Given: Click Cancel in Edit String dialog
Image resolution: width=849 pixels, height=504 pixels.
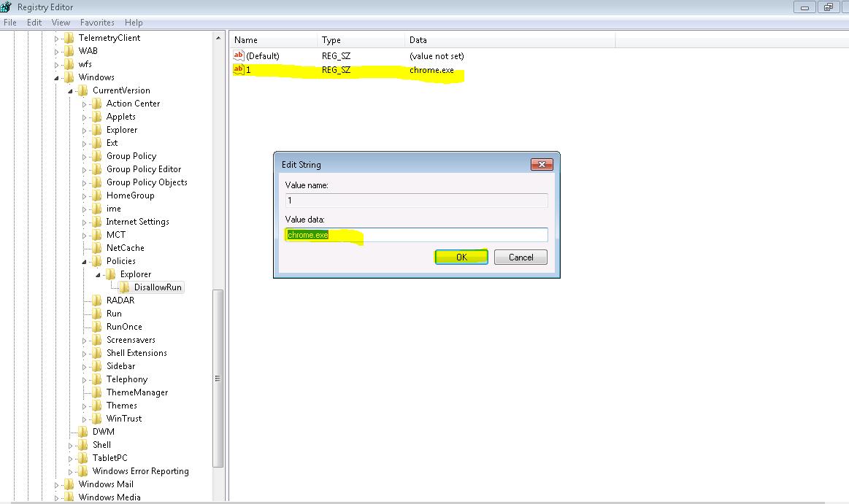Looking at the screenshot, I should 521,257.
